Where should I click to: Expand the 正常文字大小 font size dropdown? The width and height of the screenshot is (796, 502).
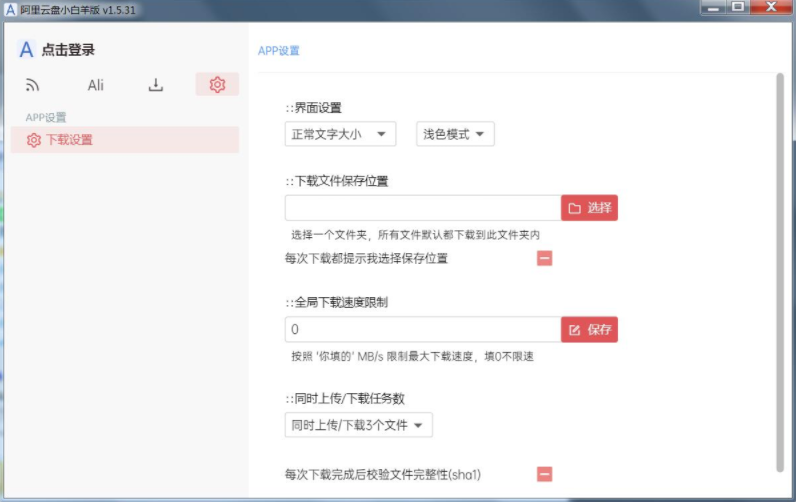click(x=340, y=134)
